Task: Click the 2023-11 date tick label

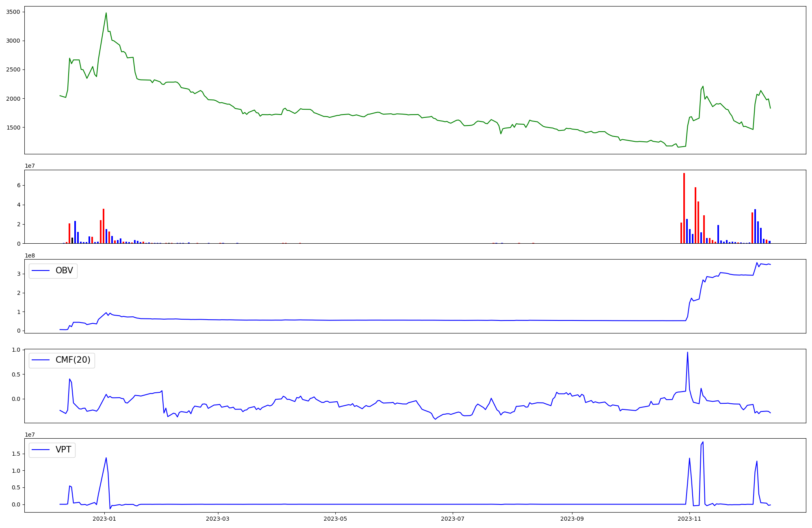Action: (689, 519)
